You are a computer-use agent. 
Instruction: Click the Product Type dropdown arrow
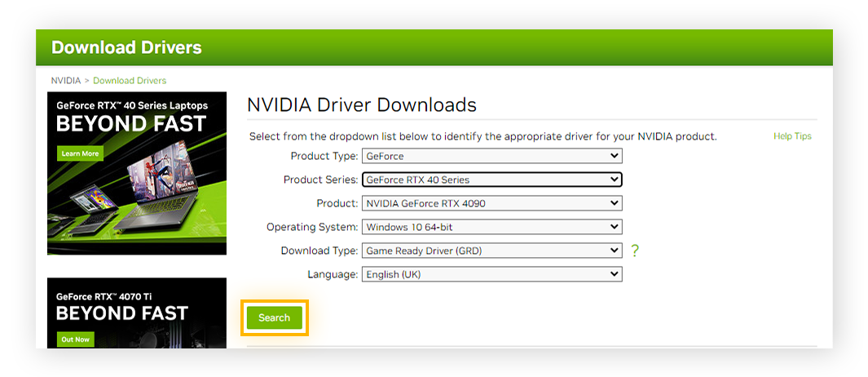tap(614, 157)
